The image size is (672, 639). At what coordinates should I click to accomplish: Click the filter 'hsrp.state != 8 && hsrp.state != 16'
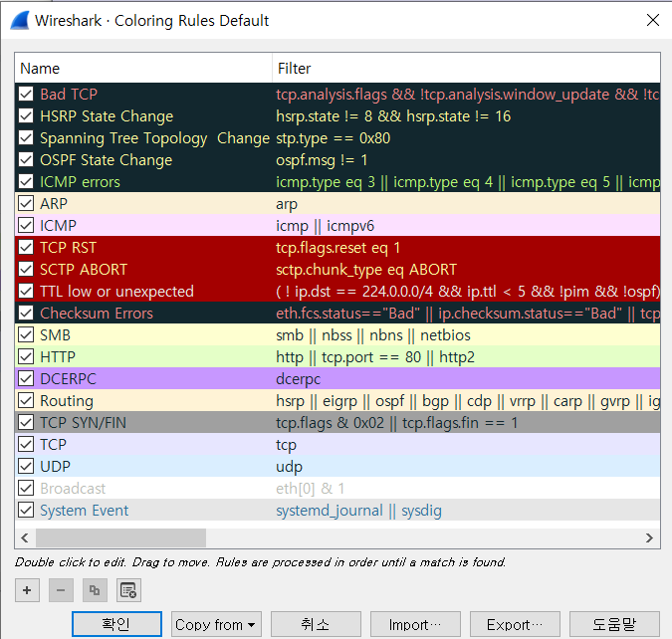393,116
